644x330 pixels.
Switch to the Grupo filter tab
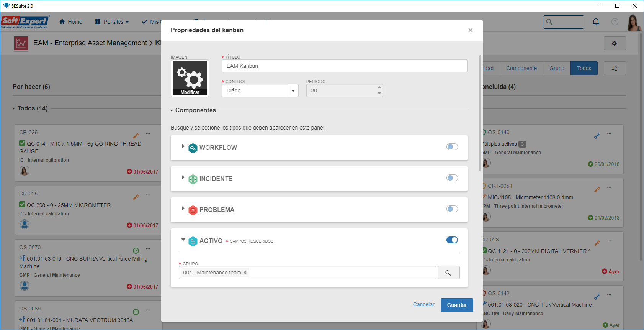[557, 68]
